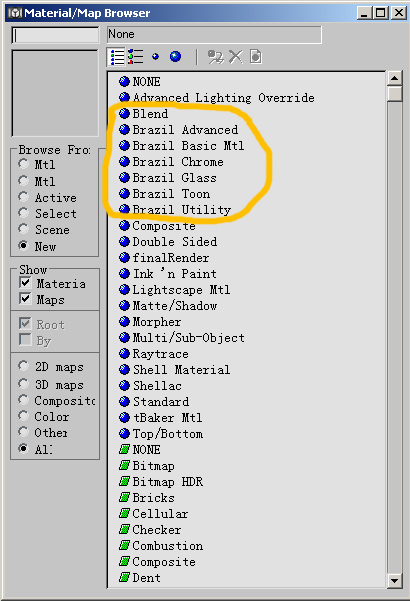The image size is (410, 601).
Task: Switch to View List + Icons mode
Action: click(136, 57)
